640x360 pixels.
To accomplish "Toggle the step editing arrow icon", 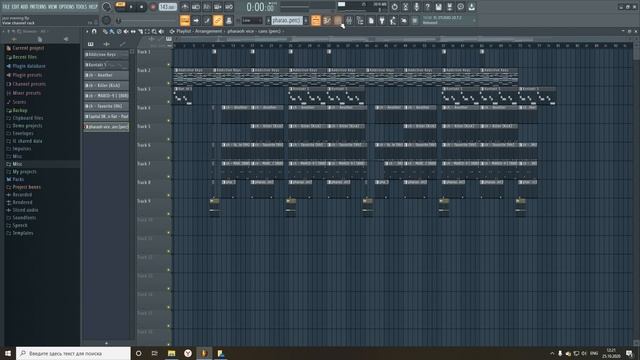I will point(196,20).
